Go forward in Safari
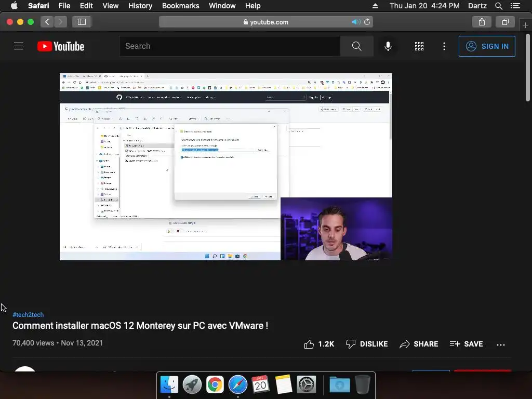 pos(60,22)
